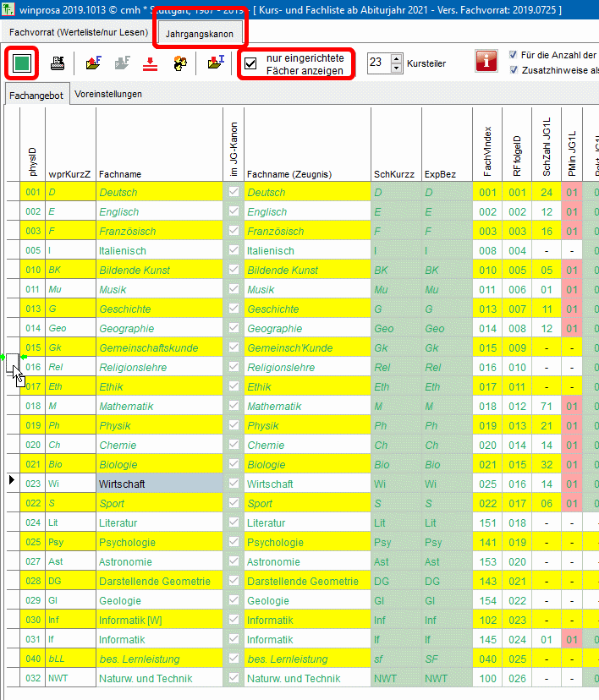Toggle 'Für die Anzahl der' checkbox

click(x=514, y=55)
